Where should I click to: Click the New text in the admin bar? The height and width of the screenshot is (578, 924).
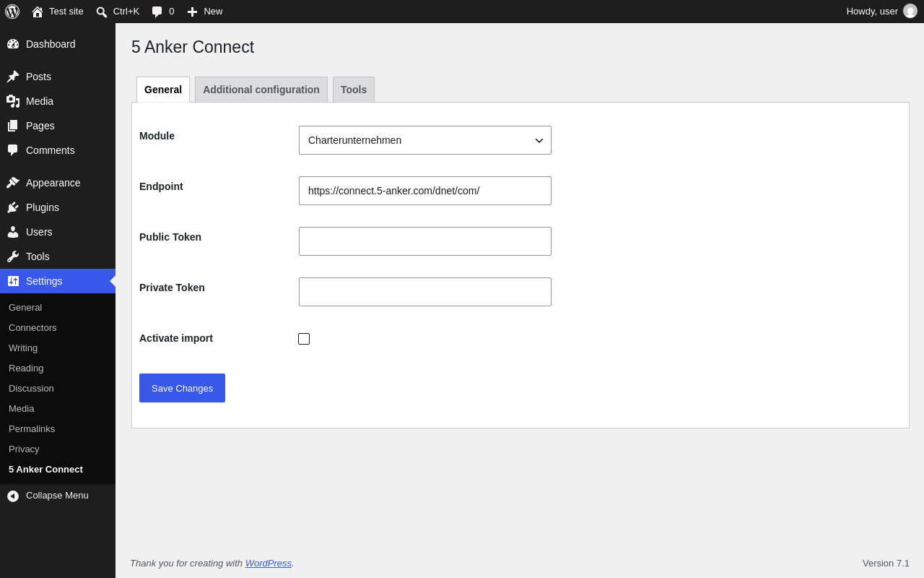pos(213,12)
